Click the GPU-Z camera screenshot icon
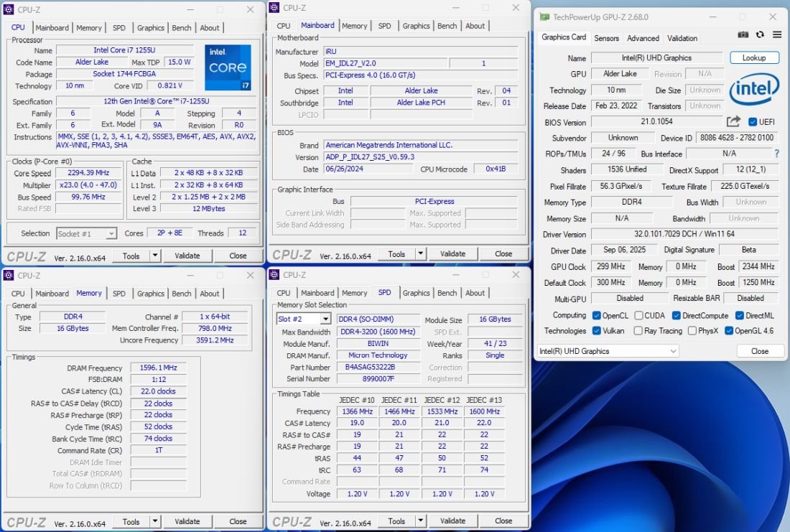This screenshot has height=532, width=790. pyautogui.click(x=743, y=34)
